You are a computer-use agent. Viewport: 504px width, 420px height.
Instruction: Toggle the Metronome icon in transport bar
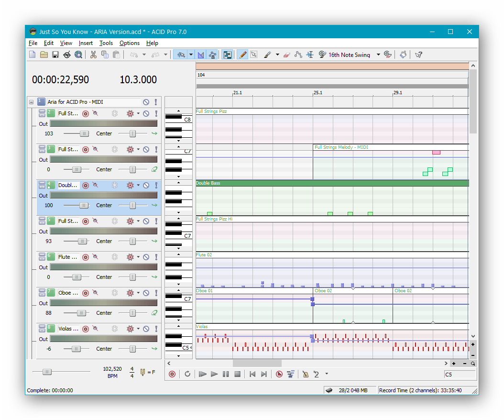[x=305, y=374]
